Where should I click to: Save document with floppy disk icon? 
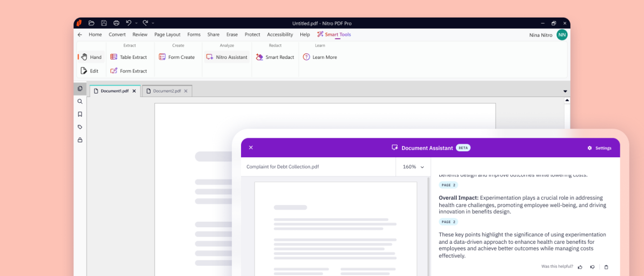click(x=104, y=23)
